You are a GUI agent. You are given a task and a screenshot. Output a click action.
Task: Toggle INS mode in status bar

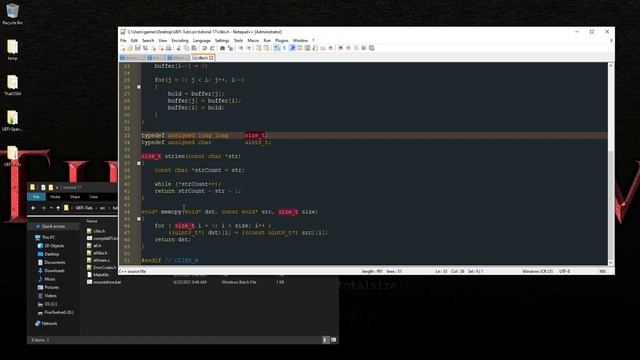coord(602,271)
